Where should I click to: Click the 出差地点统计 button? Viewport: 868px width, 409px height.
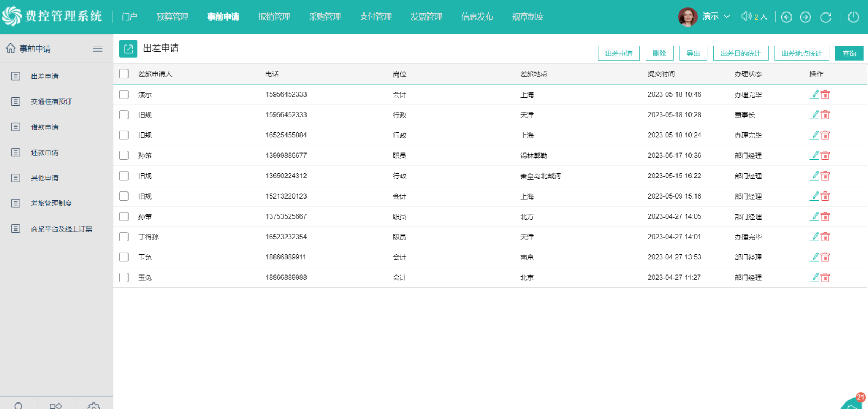coord(802,53)
